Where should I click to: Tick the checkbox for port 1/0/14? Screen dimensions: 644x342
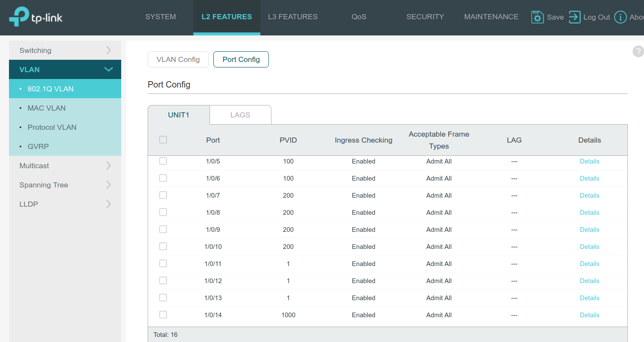pos(163,315)
